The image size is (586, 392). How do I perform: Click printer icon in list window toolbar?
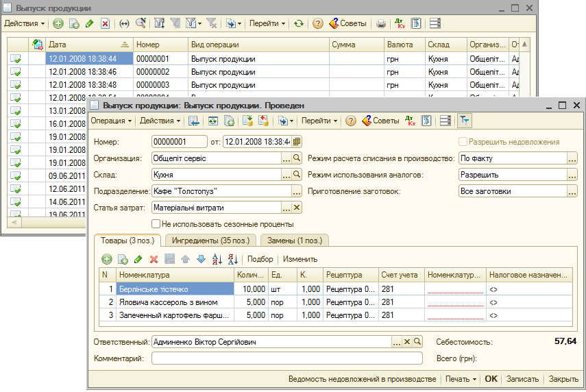click(x=381, y=23)
